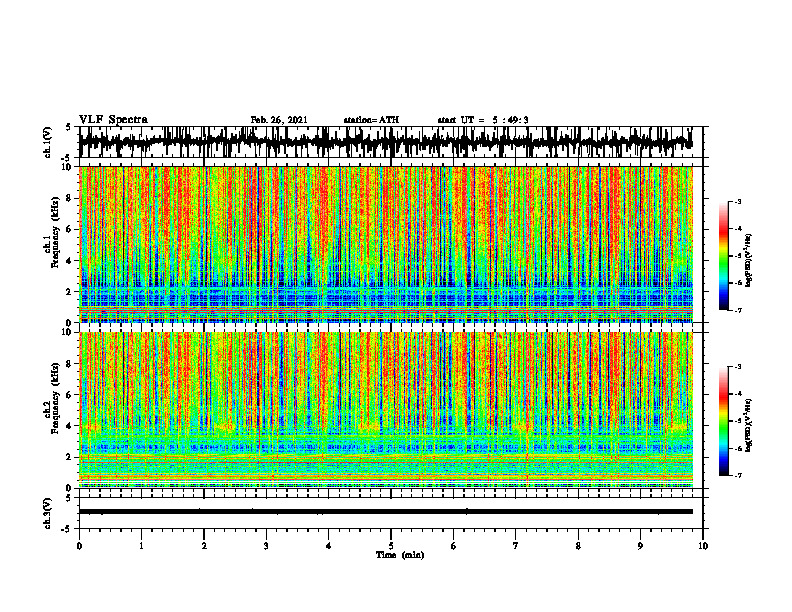This screenshot has width=792, height=612.
Task: Click the "-3" label on ch.2 color bar
Action: [738, 367]
